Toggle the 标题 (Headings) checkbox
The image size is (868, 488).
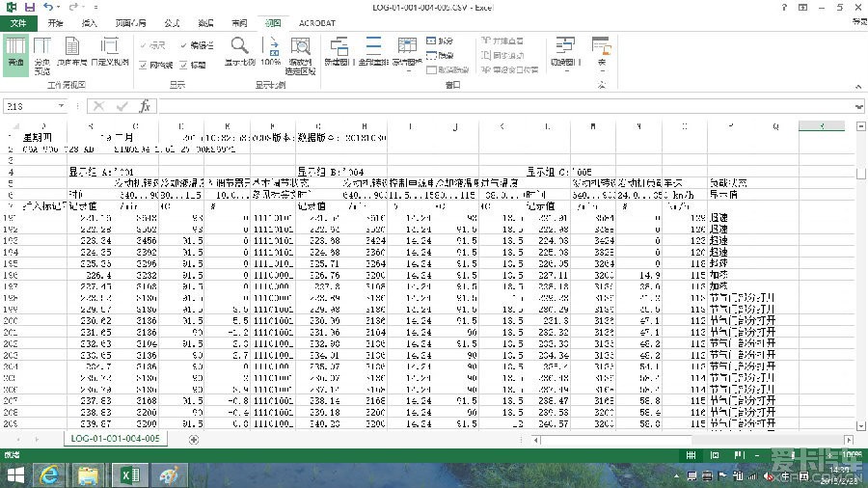(x=193, y=65)
